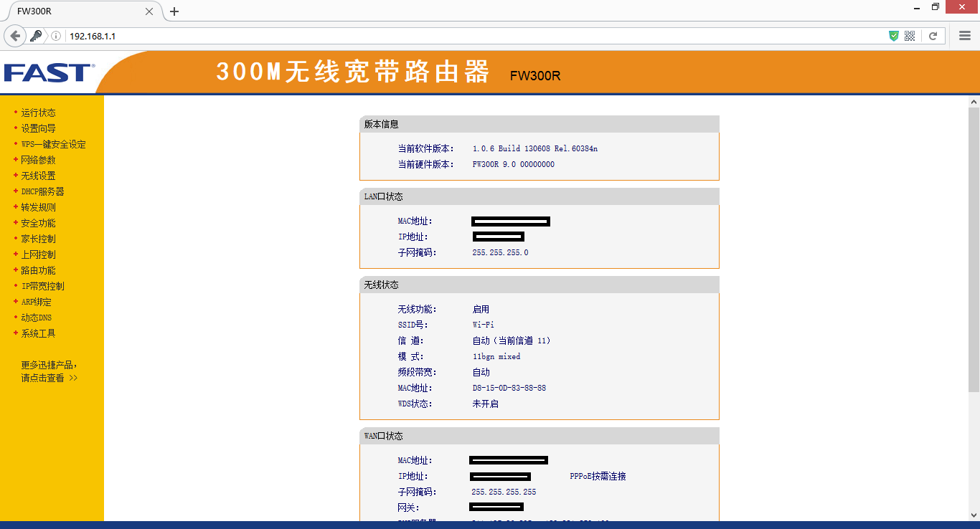This screenshot has height=529, width=980.
Task: Click wireless MAC D8-15-0D-83-88-88
Action: point(509,388)
